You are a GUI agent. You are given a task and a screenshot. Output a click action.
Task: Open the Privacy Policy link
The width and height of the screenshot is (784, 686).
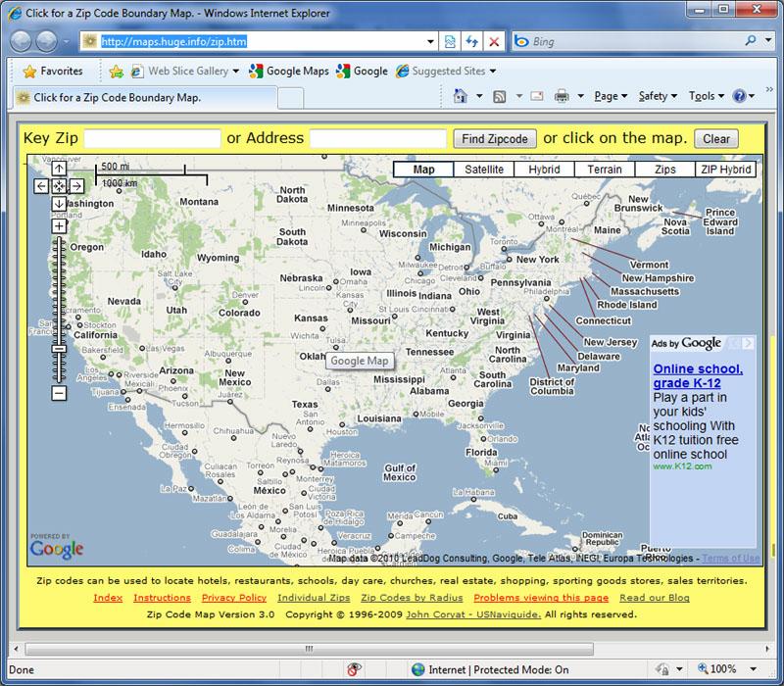click(x=234, y=598)
